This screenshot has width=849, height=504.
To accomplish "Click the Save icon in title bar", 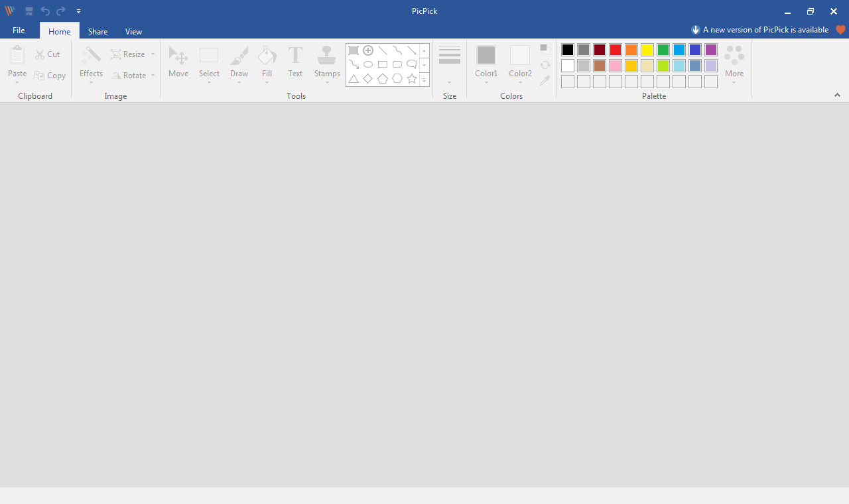I will (29, 11).
